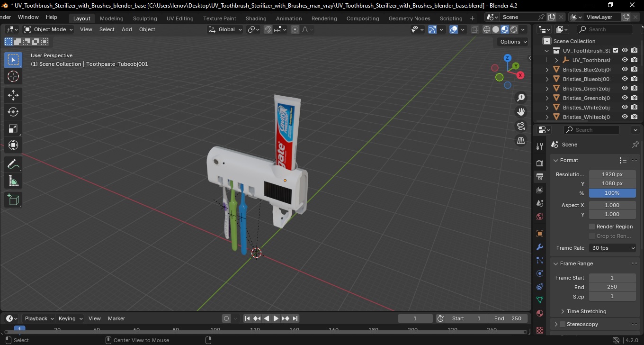Select the Measure tool
The image size is (644, 345).
click(13, 181)
